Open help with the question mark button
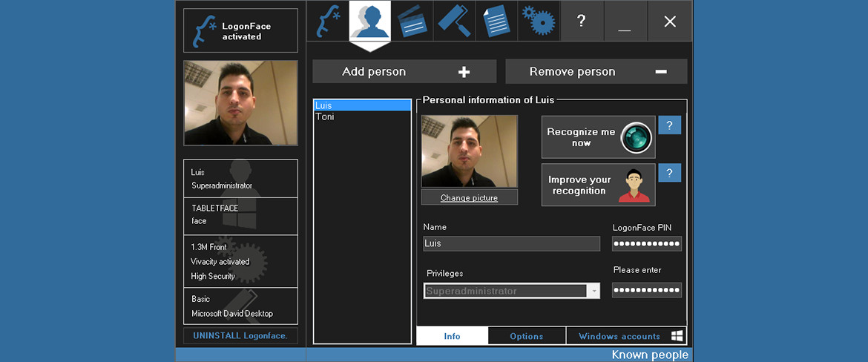The width and height of the screenshot is (868, 362). 581,21
